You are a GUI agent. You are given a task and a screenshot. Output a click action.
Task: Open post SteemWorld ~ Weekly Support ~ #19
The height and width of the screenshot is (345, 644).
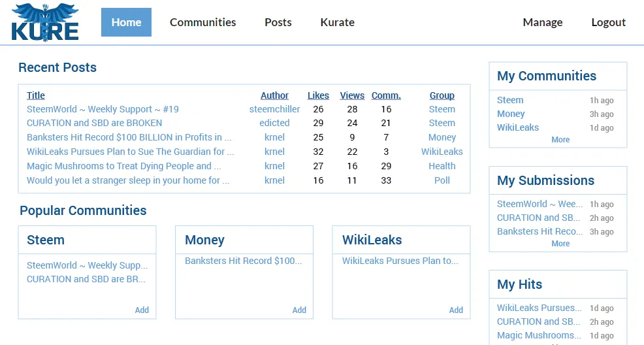coord(103,109)
